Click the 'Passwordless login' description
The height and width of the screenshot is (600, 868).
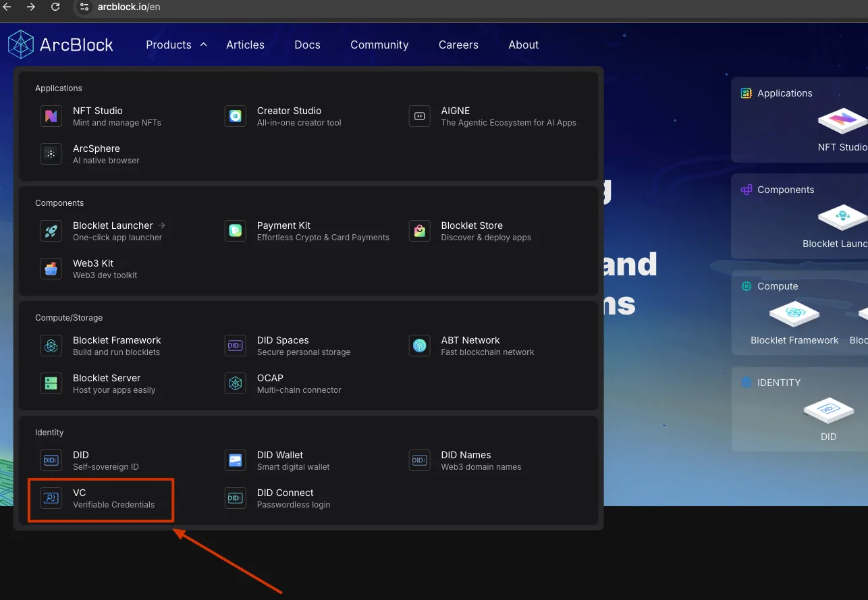294,505
